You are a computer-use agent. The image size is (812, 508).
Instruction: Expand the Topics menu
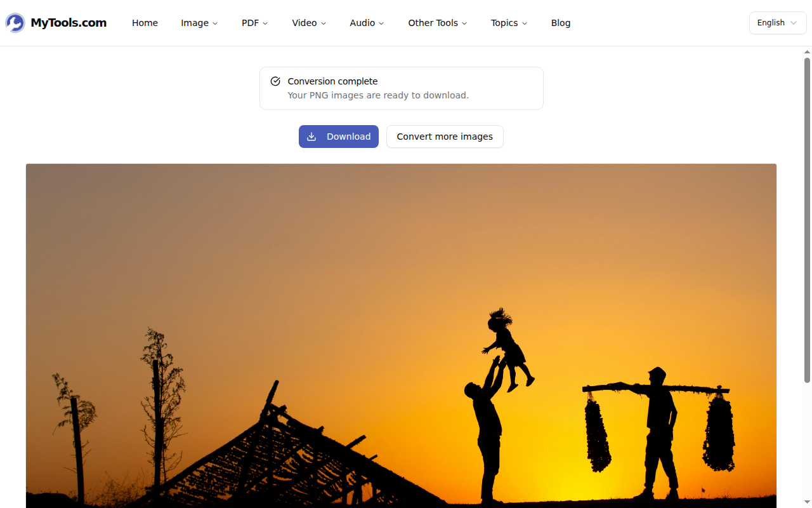click(x=509, y=23)
